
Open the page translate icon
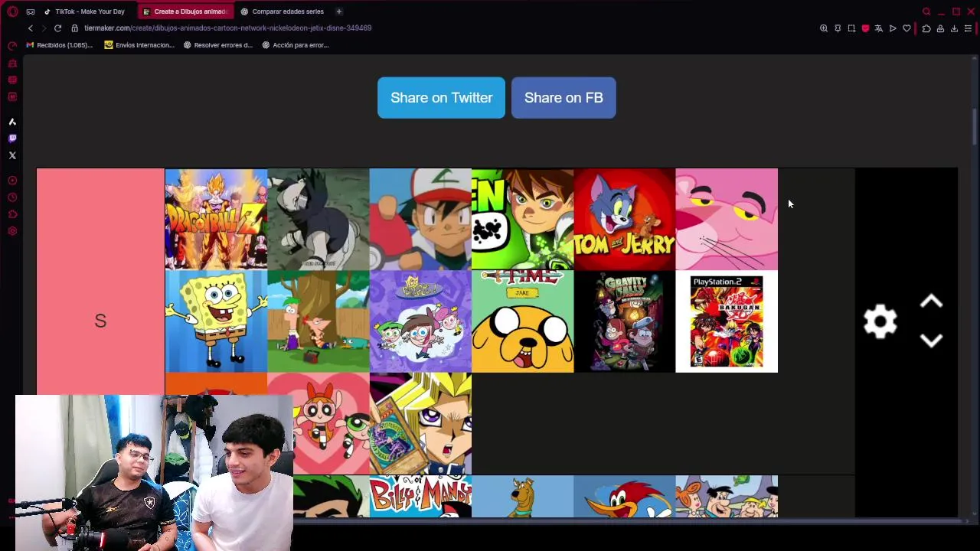[879, 28]
